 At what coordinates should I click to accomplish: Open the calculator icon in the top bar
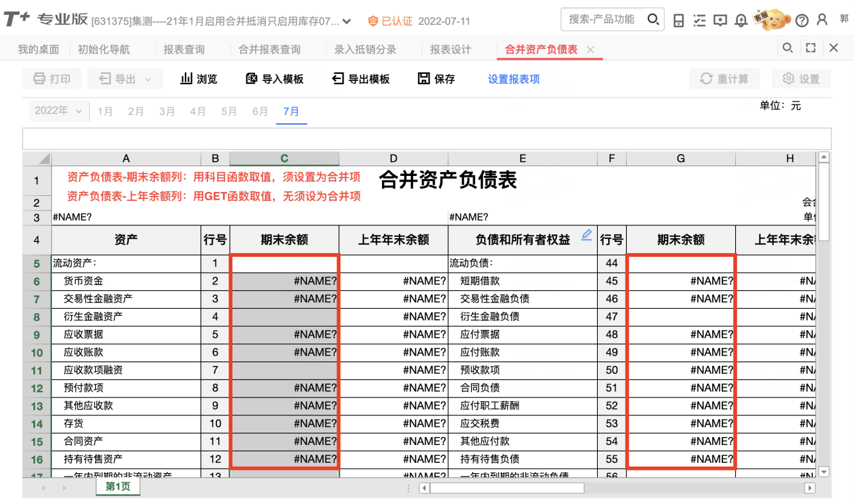679,21
